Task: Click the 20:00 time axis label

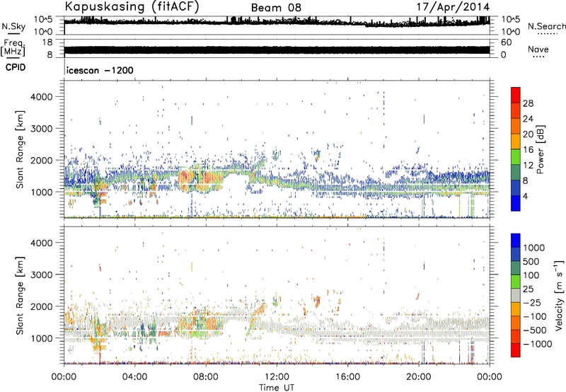Action: [419, 377]
